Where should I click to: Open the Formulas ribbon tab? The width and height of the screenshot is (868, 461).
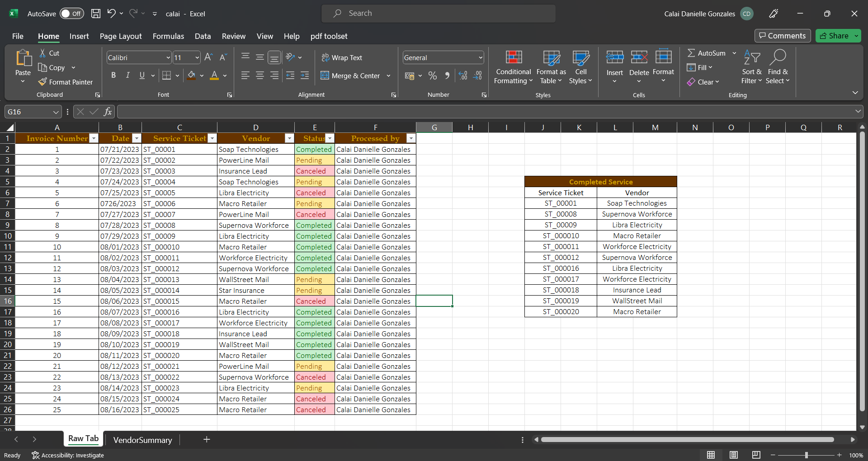tap(168, 36)
